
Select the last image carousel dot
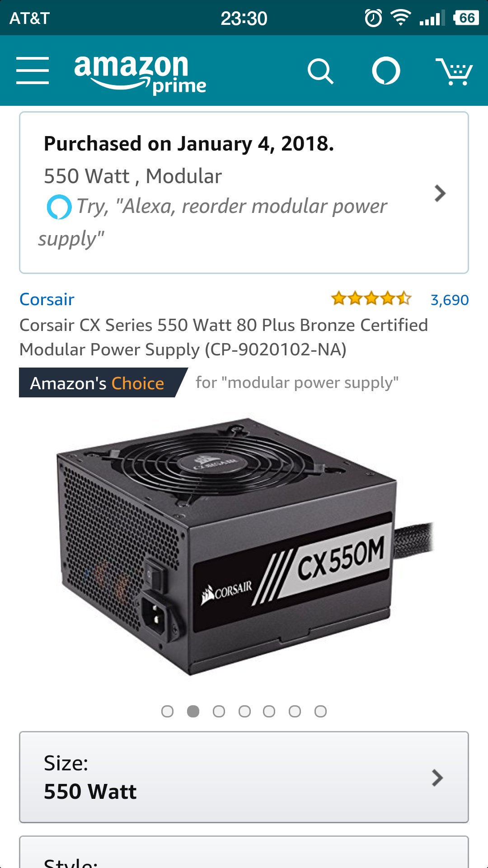(320, 711)
